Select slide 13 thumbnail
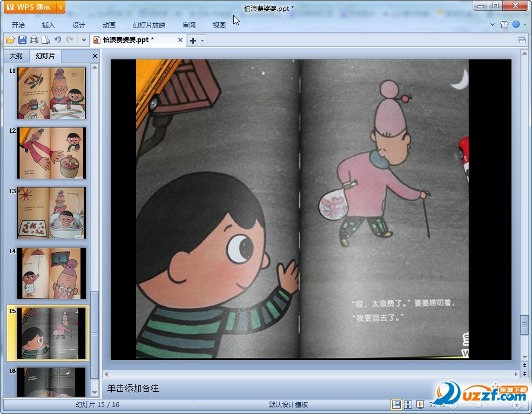The height and width of the screenshot is (414, 532). (51, 213)
